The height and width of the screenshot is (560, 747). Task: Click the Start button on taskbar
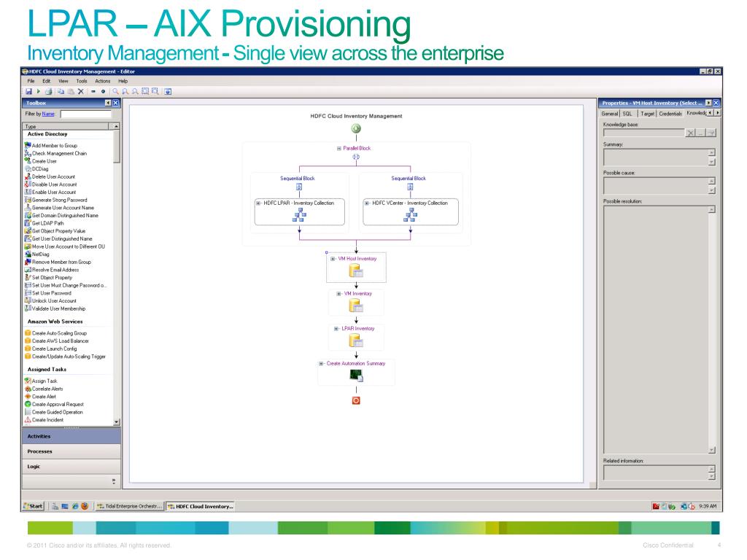34,506
